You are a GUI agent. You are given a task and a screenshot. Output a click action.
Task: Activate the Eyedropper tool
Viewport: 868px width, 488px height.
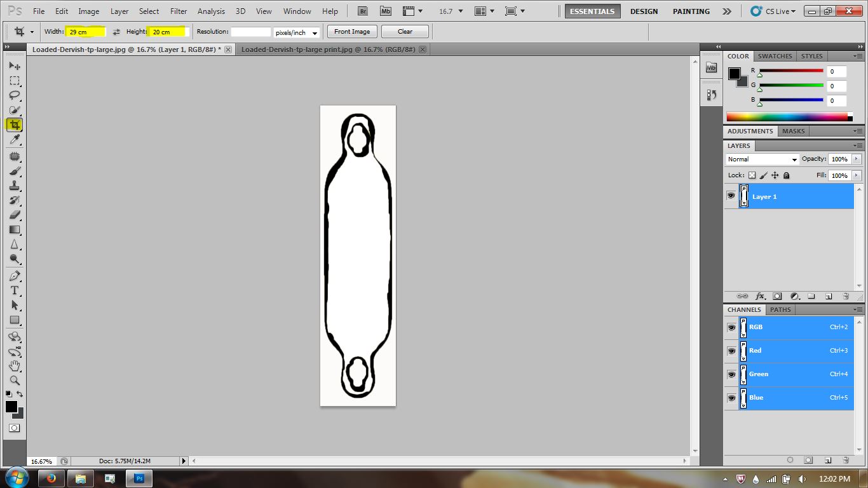[14, 139]
